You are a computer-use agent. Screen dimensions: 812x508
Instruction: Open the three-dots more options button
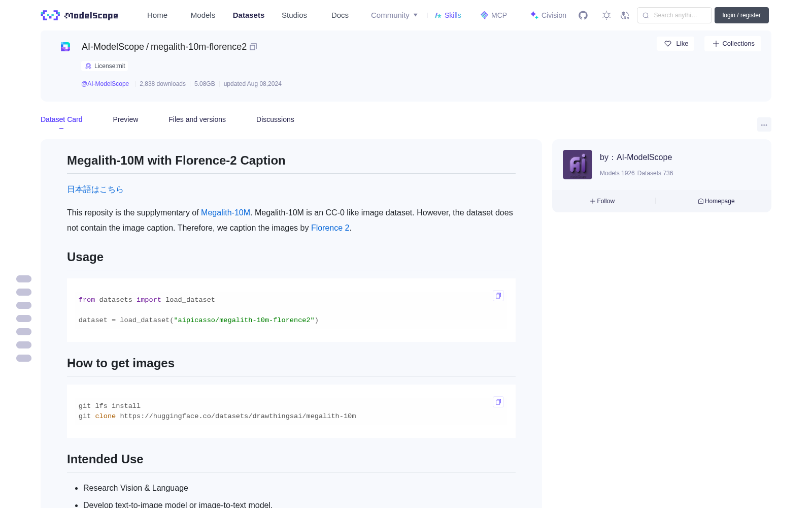click(x=764, y=125)
